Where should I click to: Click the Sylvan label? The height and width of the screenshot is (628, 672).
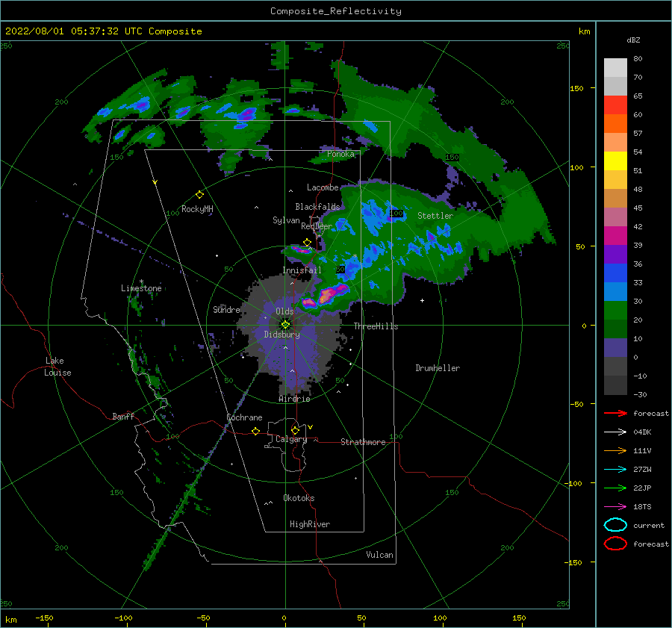[286, 220]
